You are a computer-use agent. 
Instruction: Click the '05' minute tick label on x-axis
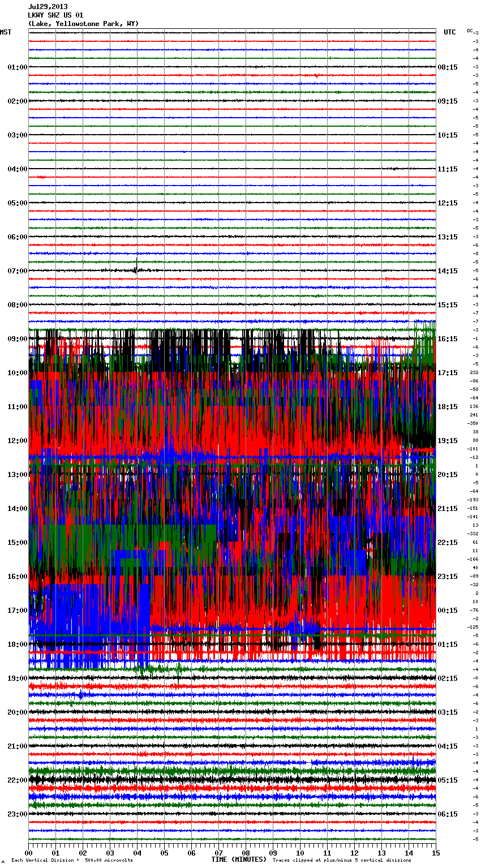tap(164, 853)
